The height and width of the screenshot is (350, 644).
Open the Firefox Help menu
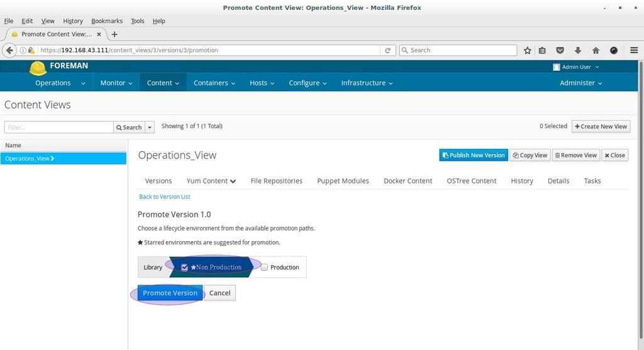click(158, 21)
